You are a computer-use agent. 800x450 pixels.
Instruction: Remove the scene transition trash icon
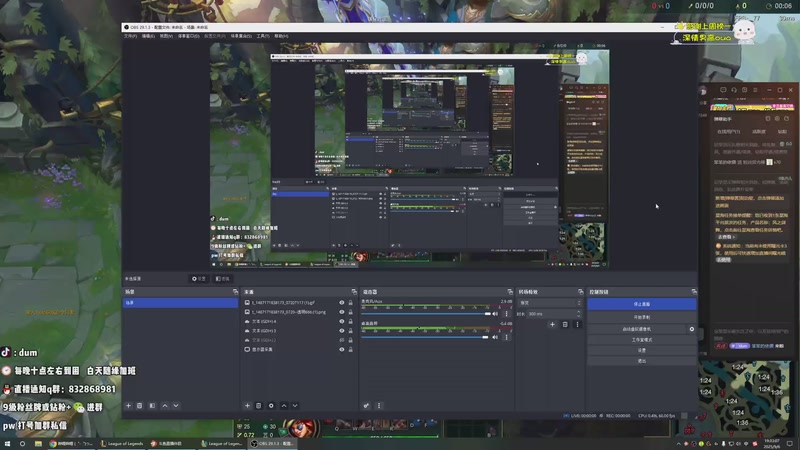[x=565, y=324]
